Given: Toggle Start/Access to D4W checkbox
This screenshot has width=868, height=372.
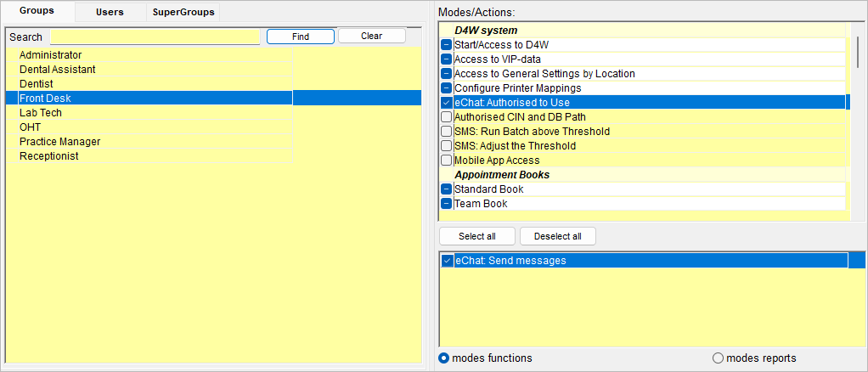Looking at the screenshot, I should click(446, 45).
